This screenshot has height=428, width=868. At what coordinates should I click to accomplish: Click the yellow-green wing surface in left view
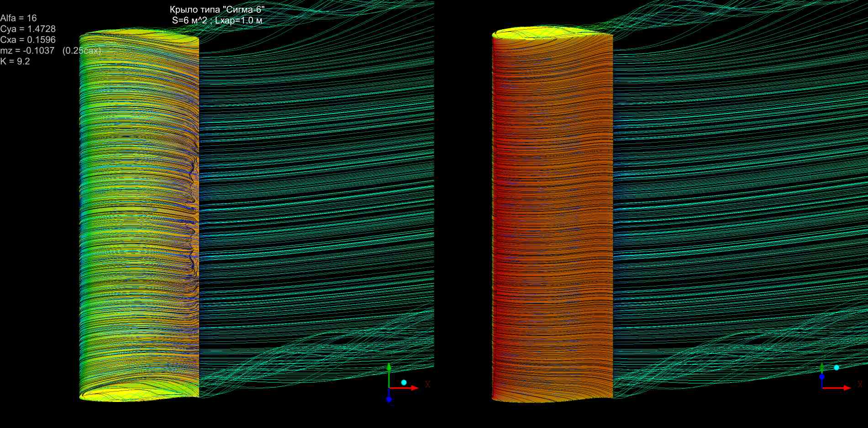[x=137, y=206]
